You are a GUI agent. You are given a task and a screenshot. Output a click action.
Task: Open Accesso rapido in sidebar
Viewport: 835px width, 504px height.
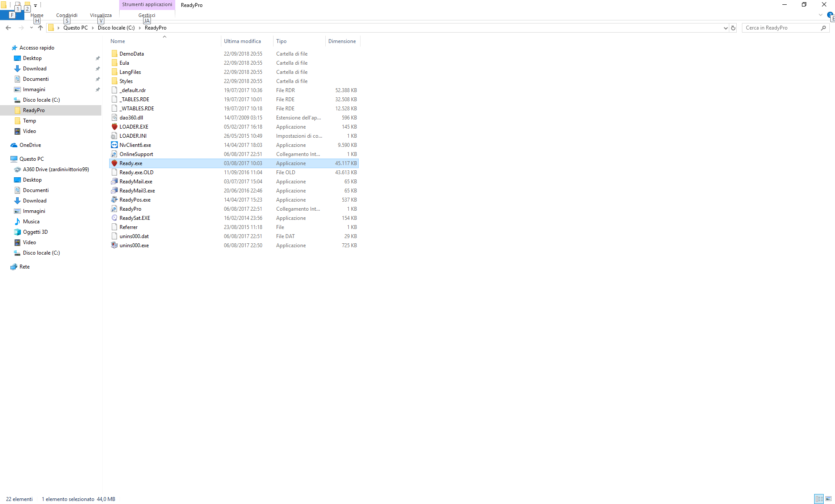[37, 48]
